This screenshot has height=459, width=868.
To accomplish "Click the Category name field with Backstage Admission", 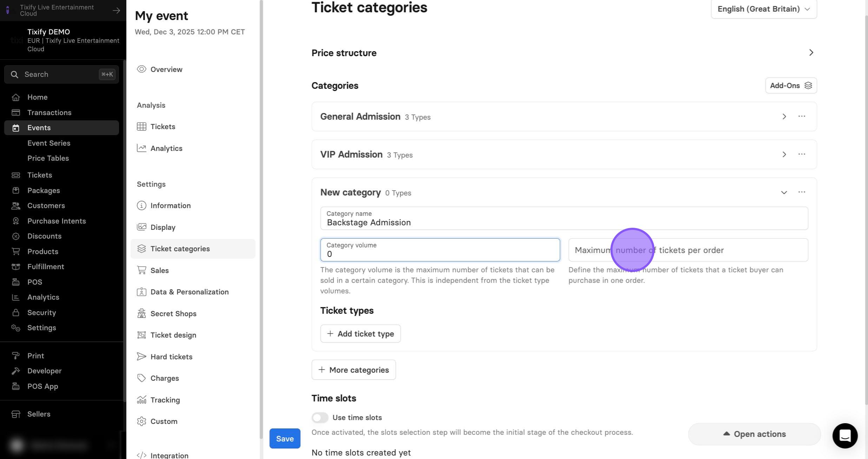I will pyautogui.click(x=564, y=218).
